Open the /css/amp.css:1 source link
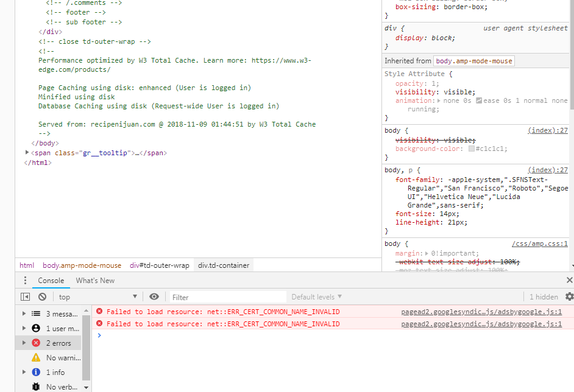The height and width of the screenshot is (392, 574). (540, 244)
